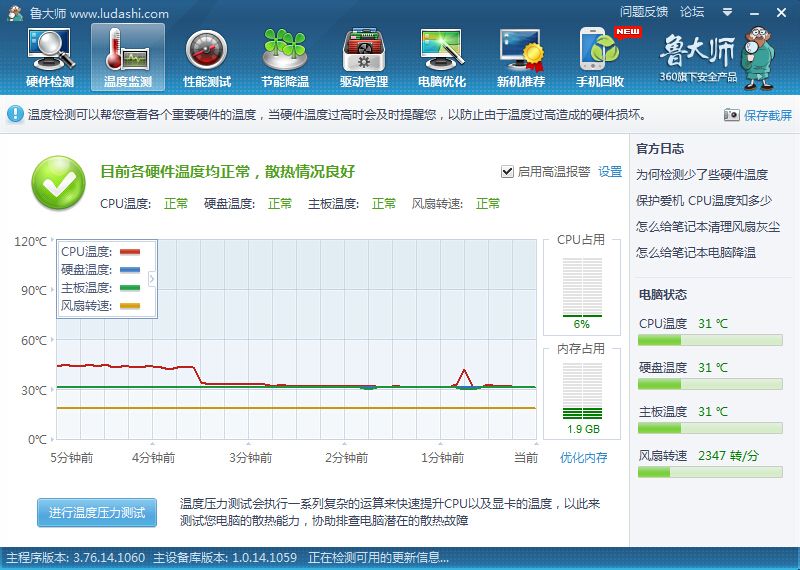This screenshot has width=800, height=570.
Task: Click the yellow 风扇转速 legend swatch
Action: coord(130,306)
